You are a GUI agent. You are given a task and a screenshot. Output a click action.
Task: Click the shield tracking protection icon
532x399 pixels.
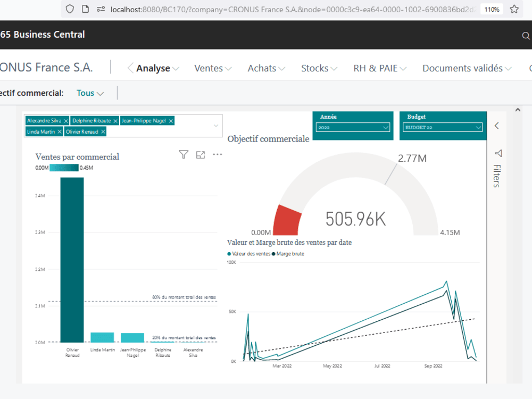[70, 9]
